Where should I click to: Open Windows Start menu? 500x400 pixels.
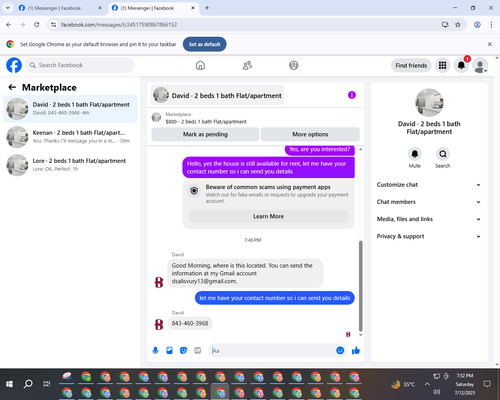coord(9,384)
